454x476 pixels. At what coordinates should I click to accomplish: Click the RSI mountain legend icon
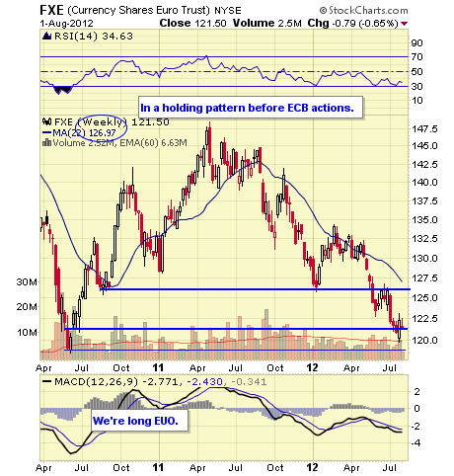47,36
